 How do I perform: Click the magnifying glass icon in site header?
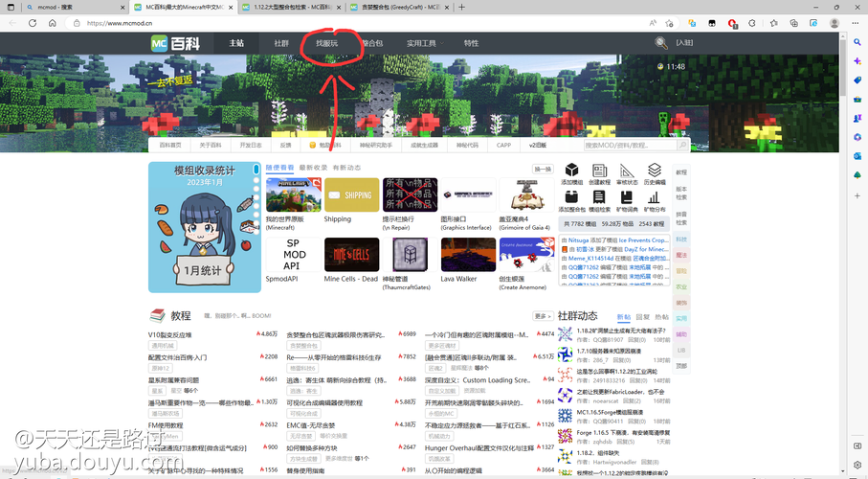[x=661, y=43]
